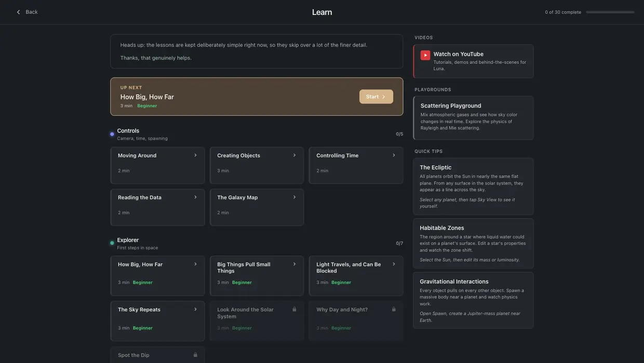Click the 0/7 Explorer progress count
The height and width of the screenshot is (363, 644).
[399, 243]
